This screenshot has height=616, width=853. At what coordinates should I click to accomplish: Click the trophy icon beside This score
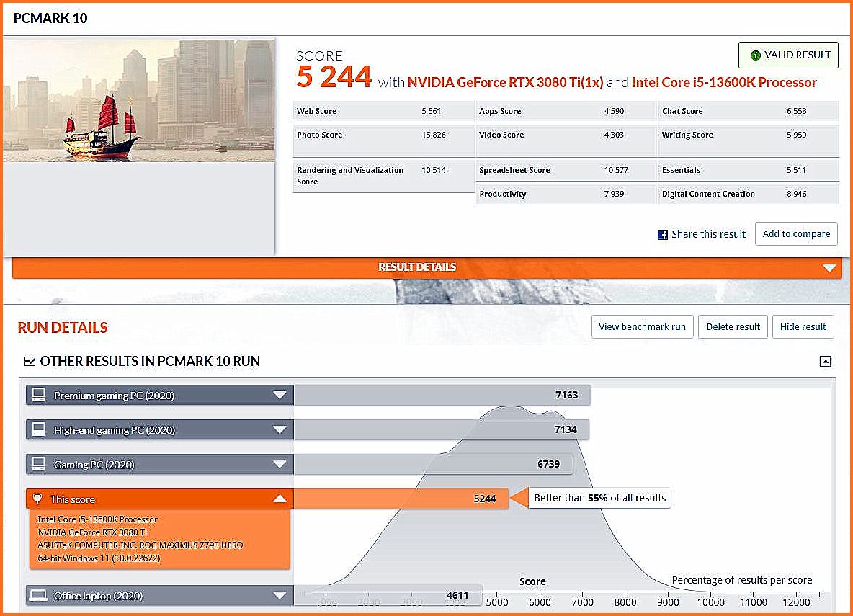[x=37, y=499]
